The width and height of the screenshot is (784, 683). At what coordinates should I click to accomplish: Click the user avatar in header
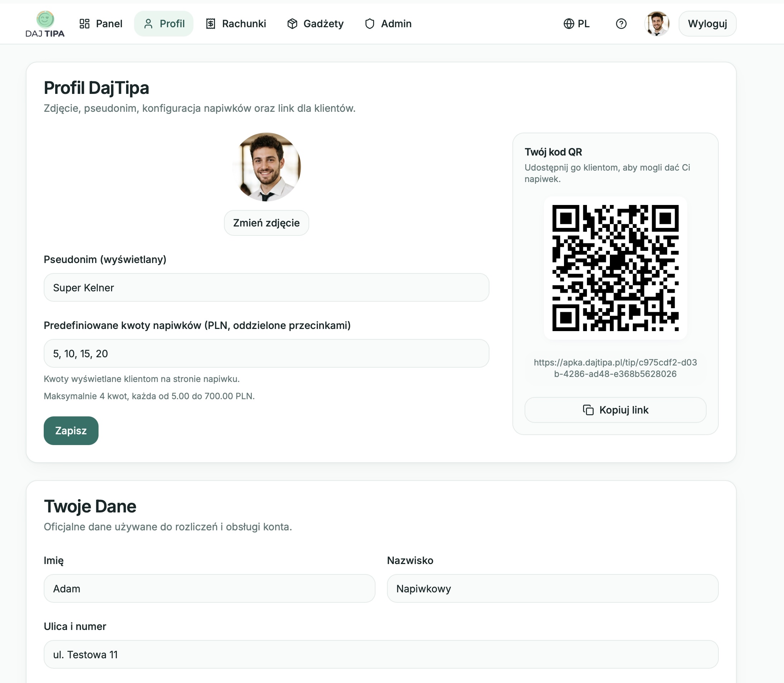pyautogui.click(x=657, y=24)
